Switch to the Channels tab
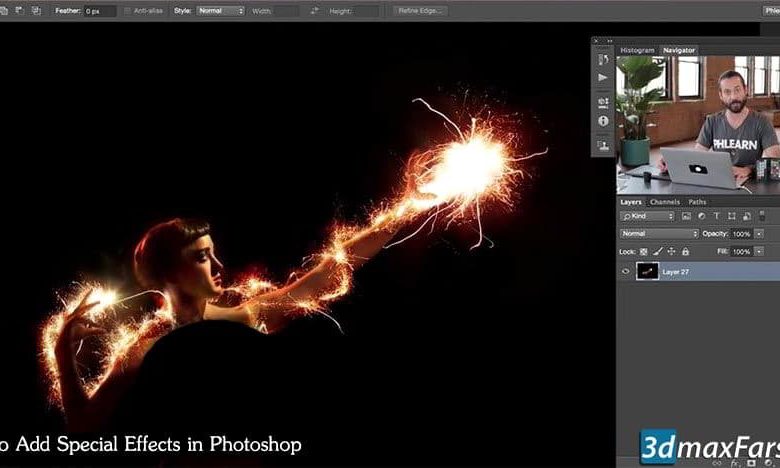This screenshot has width=780, height=468. pyautogui.click(x=665, y=202)
